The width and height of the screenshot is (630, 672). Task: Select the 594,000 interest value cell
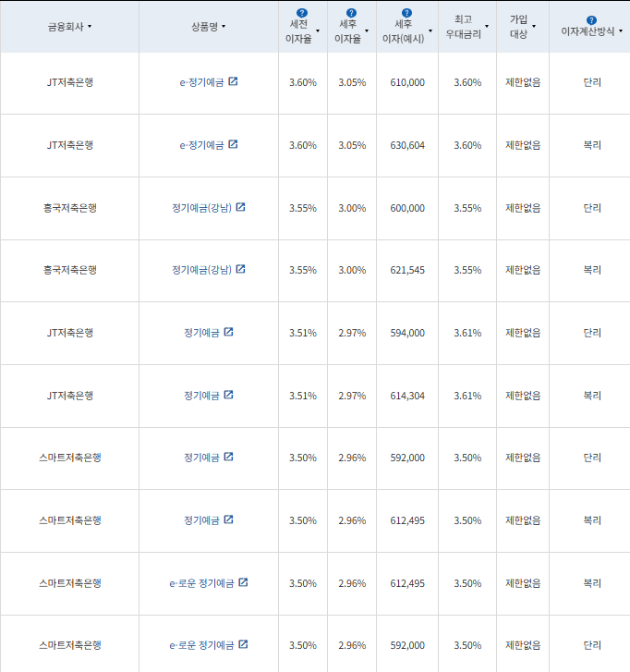(x=407, y=333)
